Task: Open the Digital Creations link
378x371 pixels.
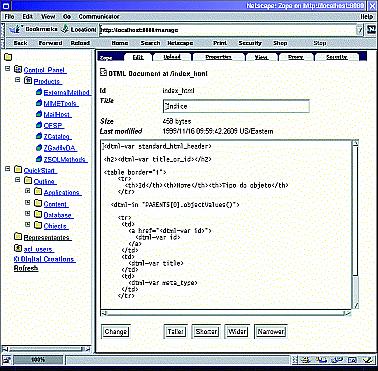Action: [44, 259]
